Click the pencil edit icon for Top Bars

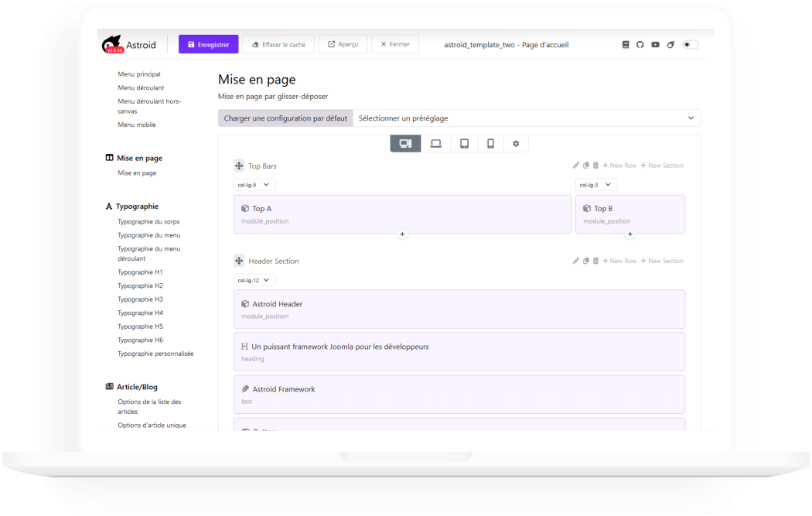click(x=576, y=166)
